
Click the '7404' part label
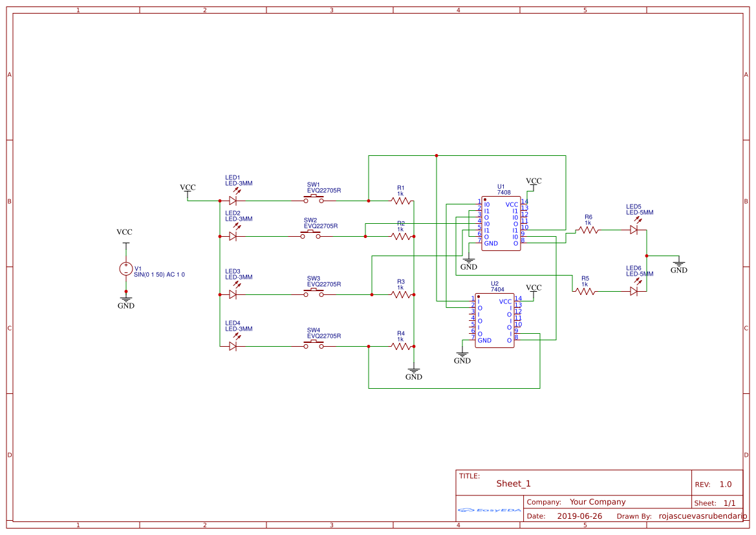(497, 289)
